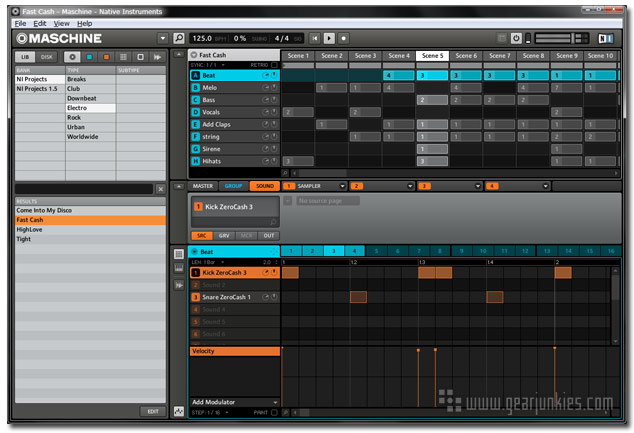The height and width of the screenshot is (433, 634).
Task: Click the GRV button
Action: [224, 236]
